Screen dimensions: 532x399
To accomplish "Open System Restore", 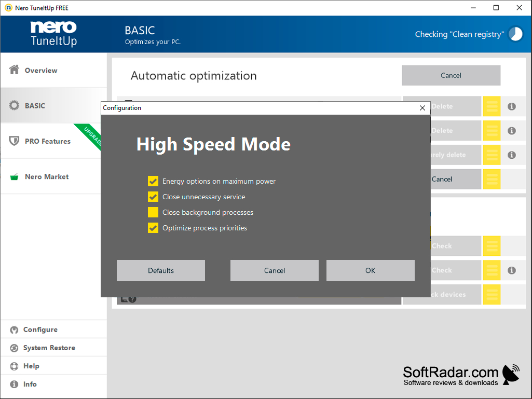I will (x=53, y=348).
